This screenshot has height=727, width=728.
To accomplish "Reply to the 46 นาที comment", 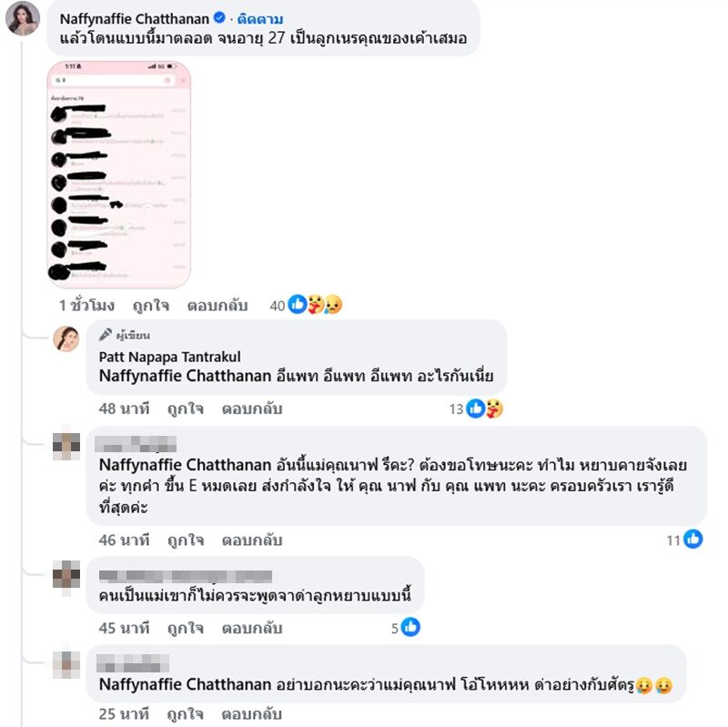I will click(252, 540).
